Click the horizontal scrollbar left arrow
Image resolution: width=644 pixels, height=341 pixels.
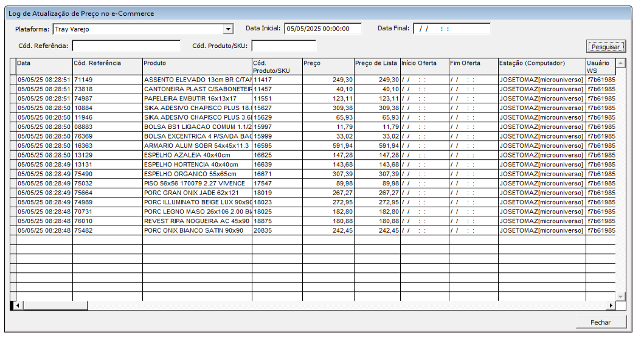(17, 306)
